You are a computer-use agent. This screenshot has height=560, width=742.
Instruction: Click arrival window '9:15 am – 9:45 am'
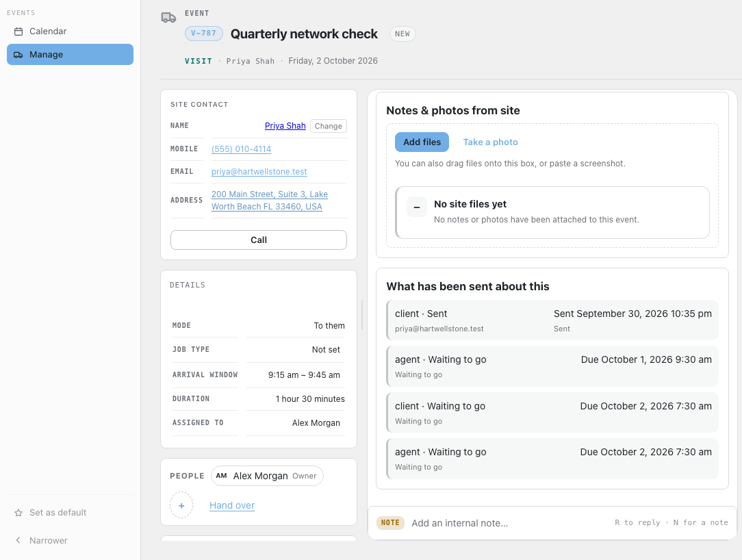[304, 375]
